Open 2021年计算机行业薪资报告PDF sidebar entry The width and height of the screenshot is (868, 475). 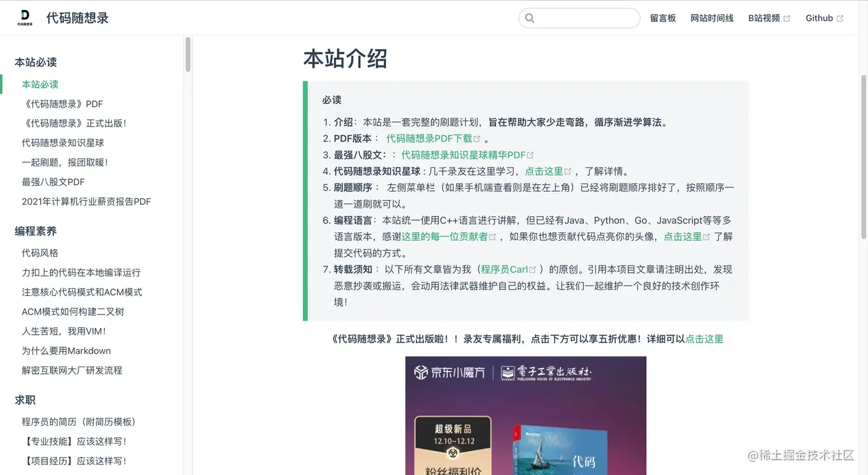pyautogui.click(x=87, y=201)
